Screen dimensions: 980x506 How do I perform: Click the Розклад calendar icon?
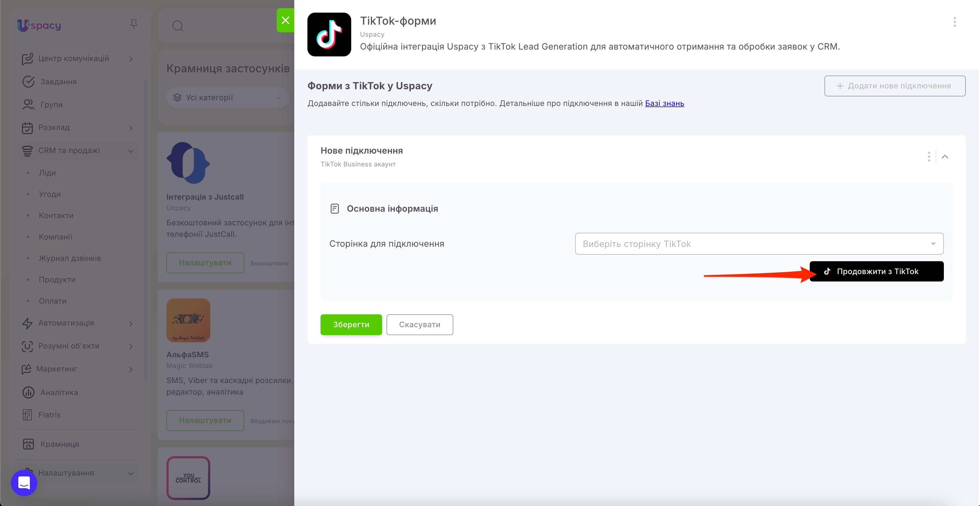click(x=27, y=128)
